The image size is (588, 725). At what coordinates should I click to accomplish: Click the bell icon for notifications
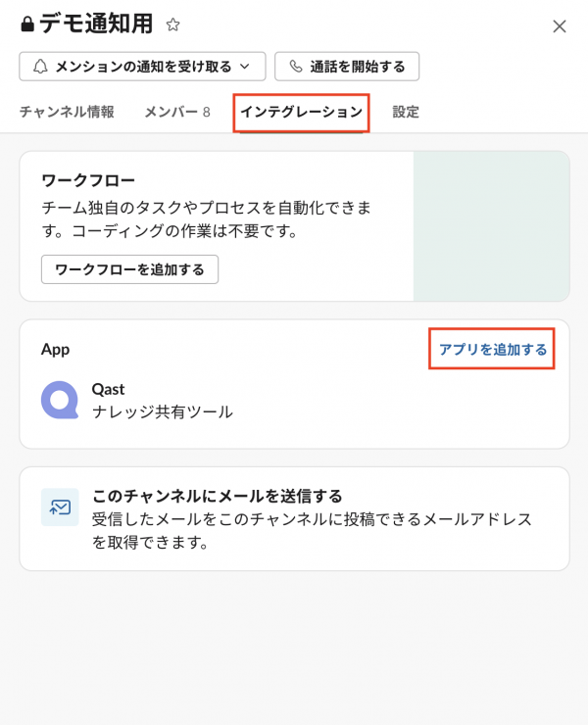(40, 66)
